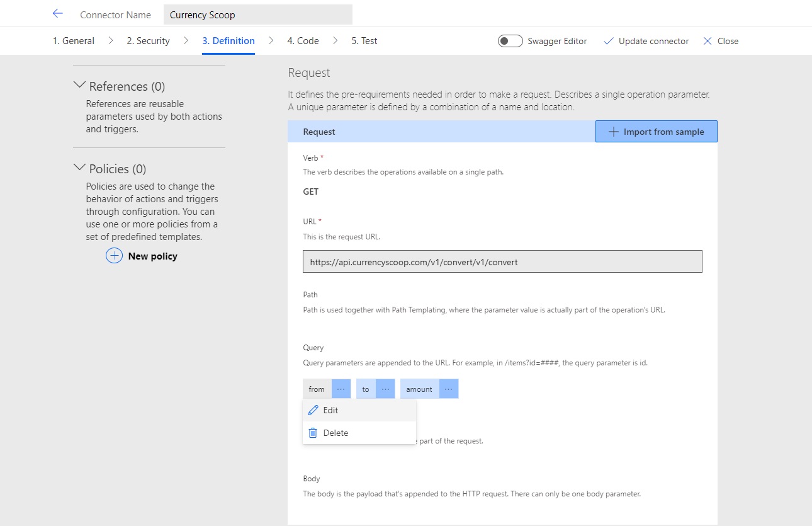Viewport: 812px width, 526px height.
Task: Select Edit from the context menu
Action: tap(330, 409)
